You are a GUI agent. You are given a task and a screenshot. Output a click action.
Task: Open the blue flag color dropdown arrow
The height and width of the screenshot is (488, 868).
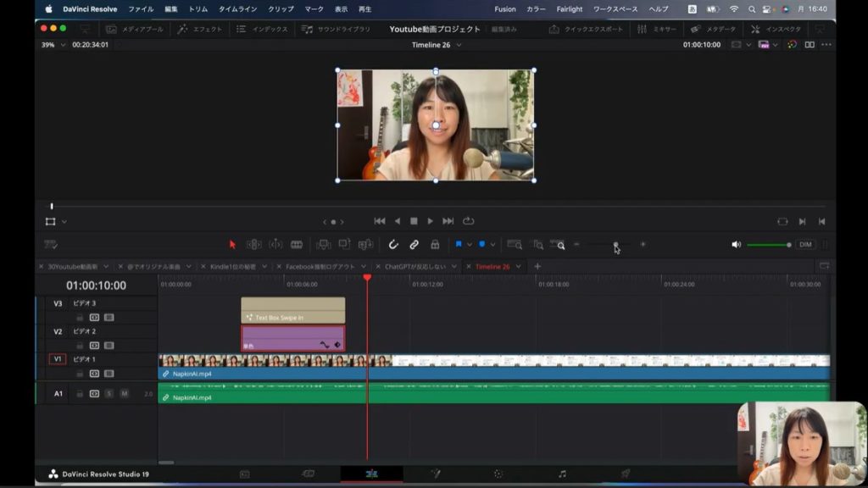click(470, 245)
